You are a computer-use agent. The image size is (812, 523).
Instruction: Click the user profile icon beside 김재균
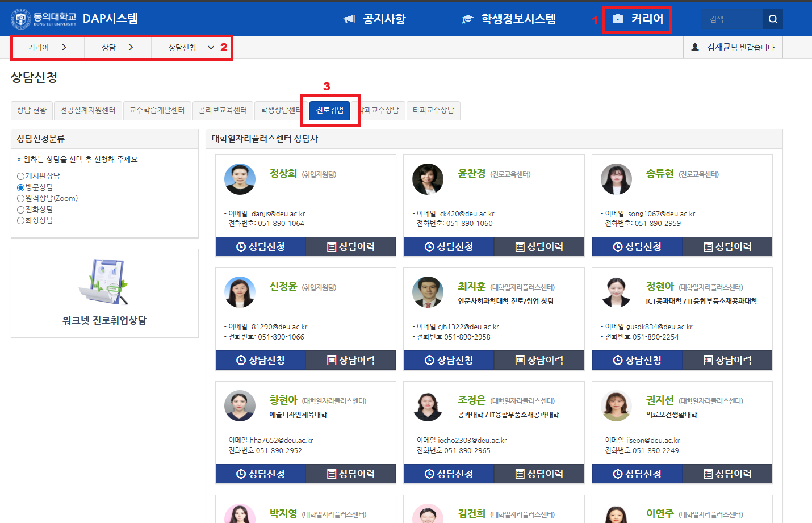tap(695, 47)
